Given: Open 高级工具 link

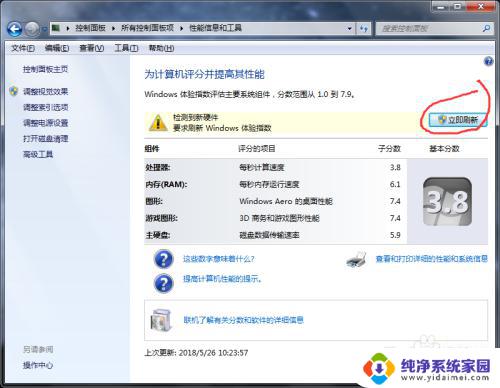Looking at the screenshot, I should tap(38, 154).
